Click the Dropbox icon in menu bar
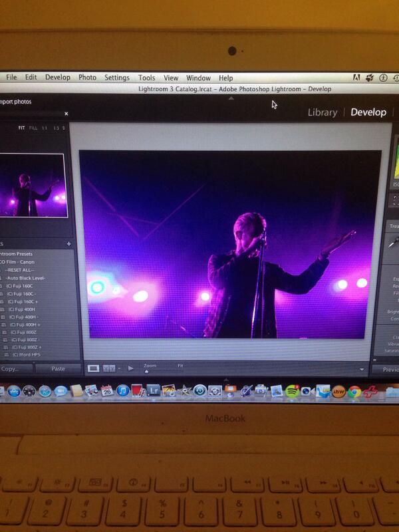Image resolution: width=399 pixels, height=532 pixels. [370, 78]
